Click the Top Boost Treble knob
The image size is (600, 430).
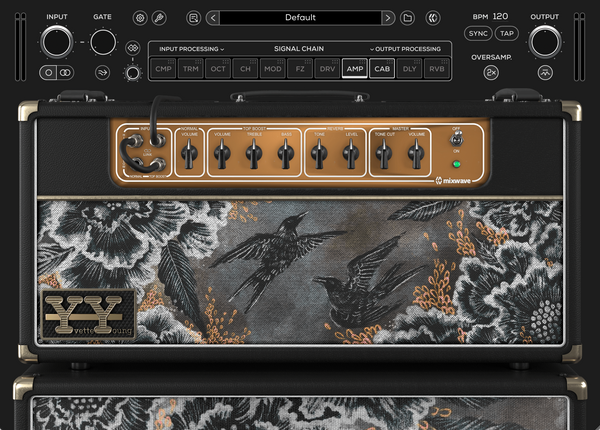click(x=254, y=154)
